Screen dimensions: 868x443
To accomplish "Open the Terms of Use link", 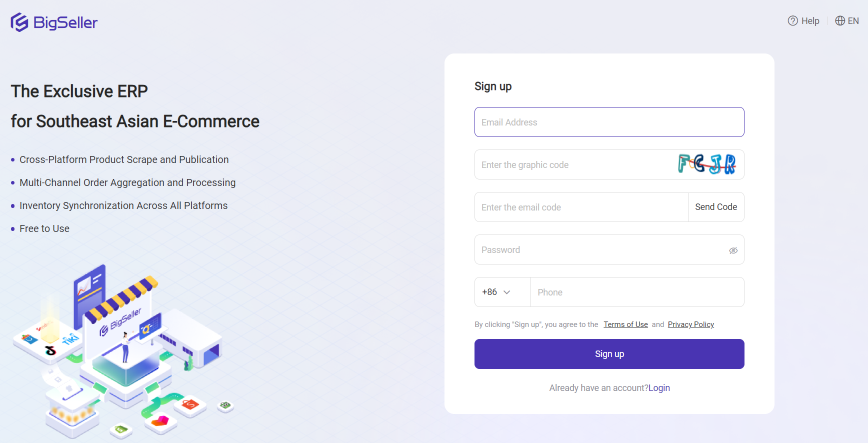I will coord(625,324).
